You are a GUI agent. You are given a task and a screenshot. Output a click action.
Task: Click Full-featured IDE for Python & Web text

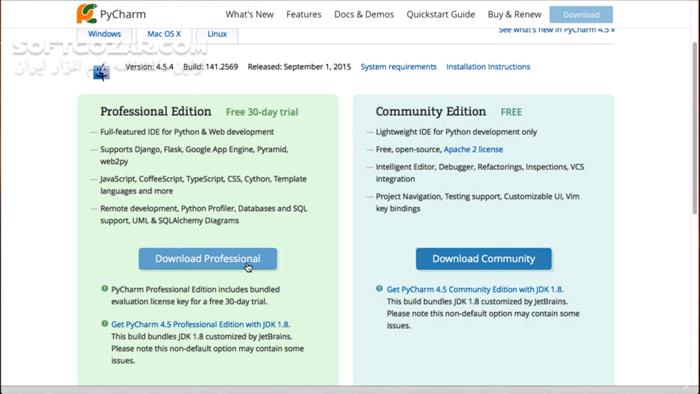[x=187, y=132]
